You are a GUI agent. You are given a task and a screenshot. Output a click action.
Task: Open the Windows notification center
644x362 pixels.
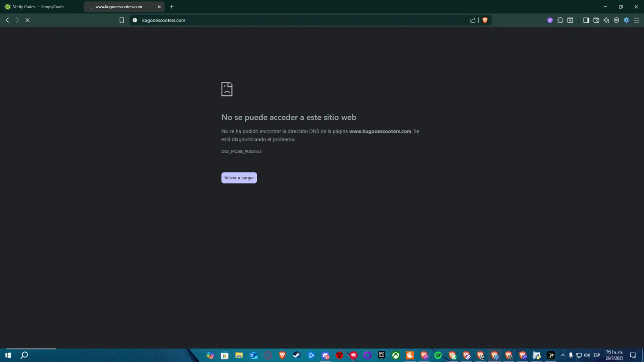coord(633,355)
